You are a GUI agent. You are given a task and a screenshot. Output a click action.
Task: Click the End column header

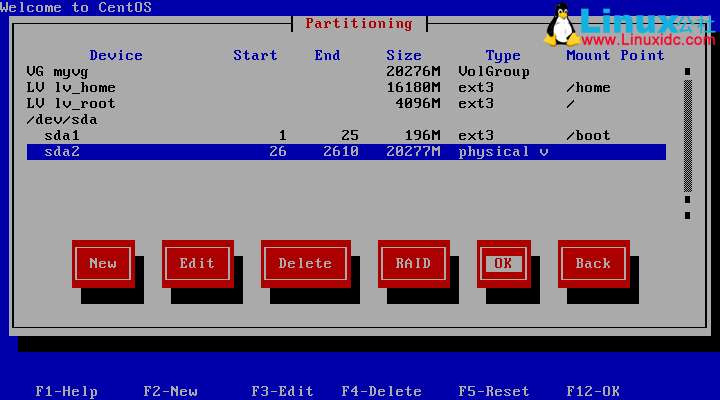coord(327,56)
